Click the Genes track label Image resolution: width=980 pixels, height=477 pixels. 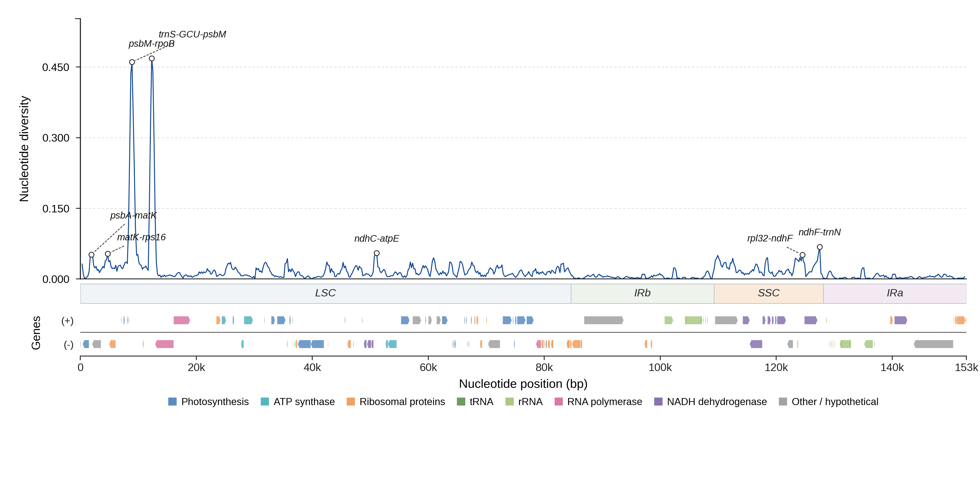[x=36, y=333]
